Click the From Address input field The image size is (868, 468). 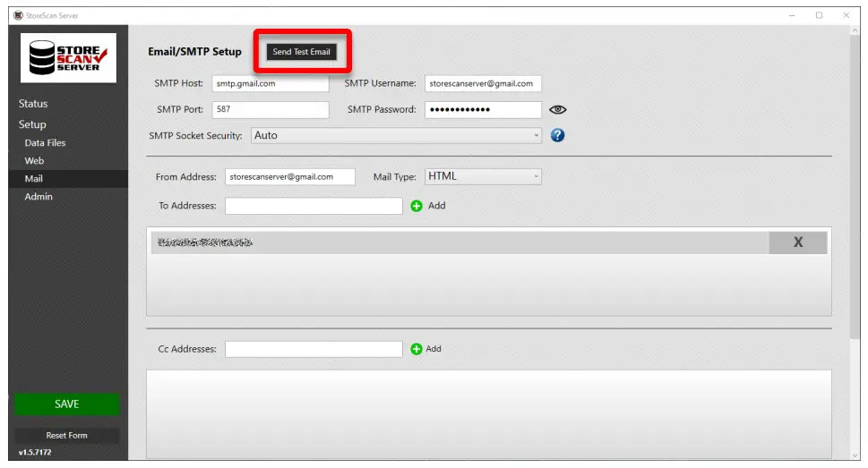[x=290, y=177]
